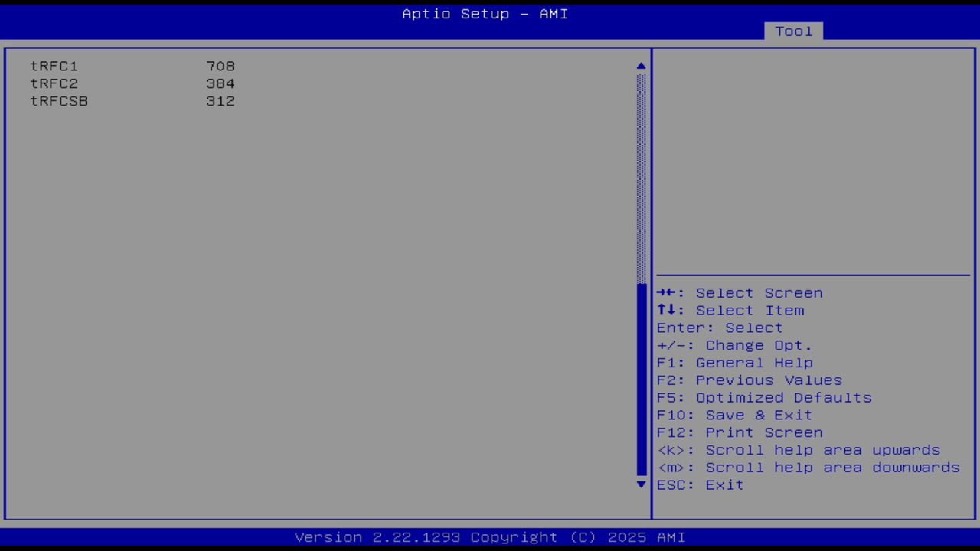This screenshot has width=980, height=551.
Task: Click the 312 value of tRFCSB
Action: pos(220,101)
